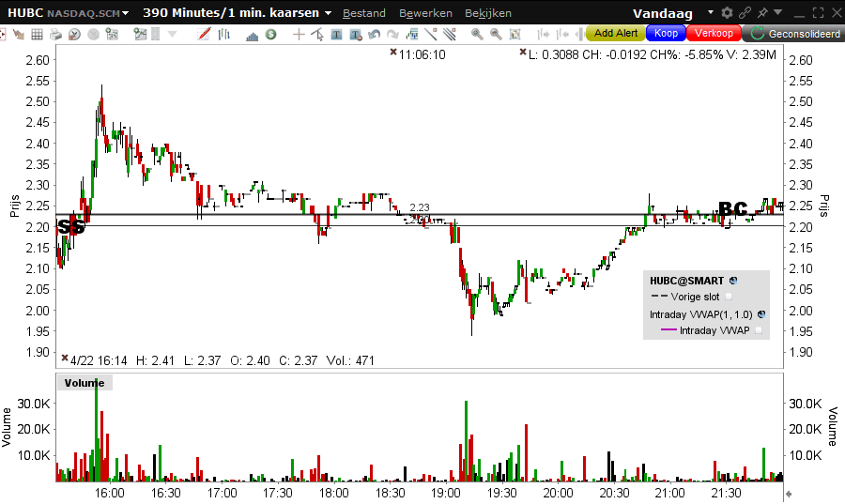Click the blue Koop button
845x504 pixels.
(666, 34)
